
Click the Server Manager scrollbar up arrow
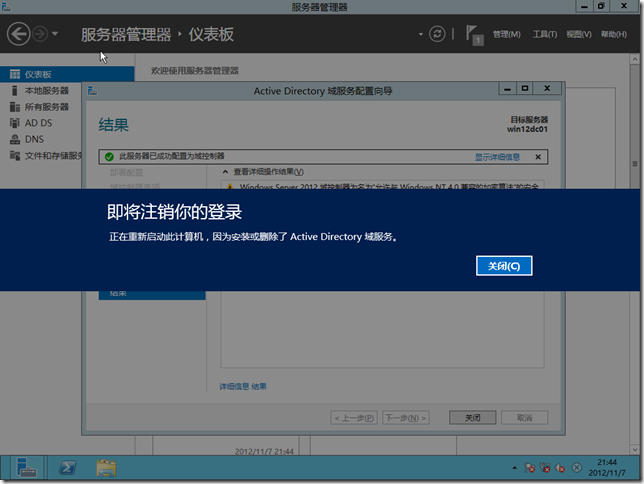[x=635, y=59]
